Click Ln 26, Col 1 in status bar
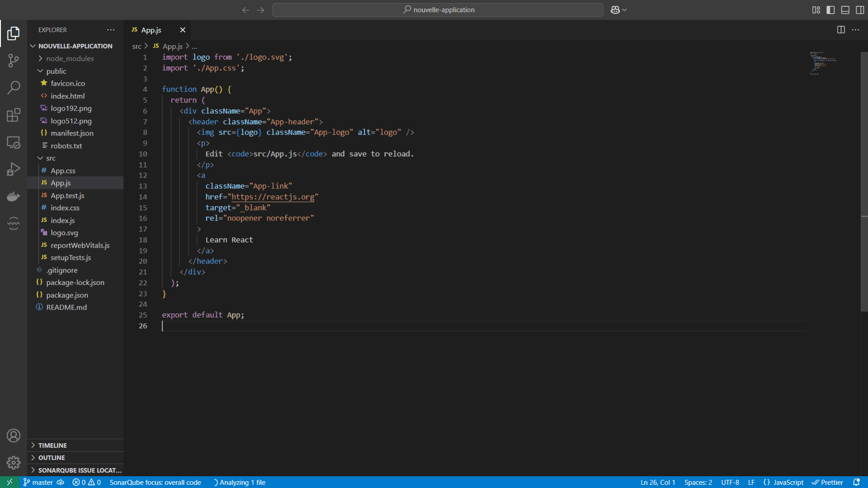 point(657,482)
